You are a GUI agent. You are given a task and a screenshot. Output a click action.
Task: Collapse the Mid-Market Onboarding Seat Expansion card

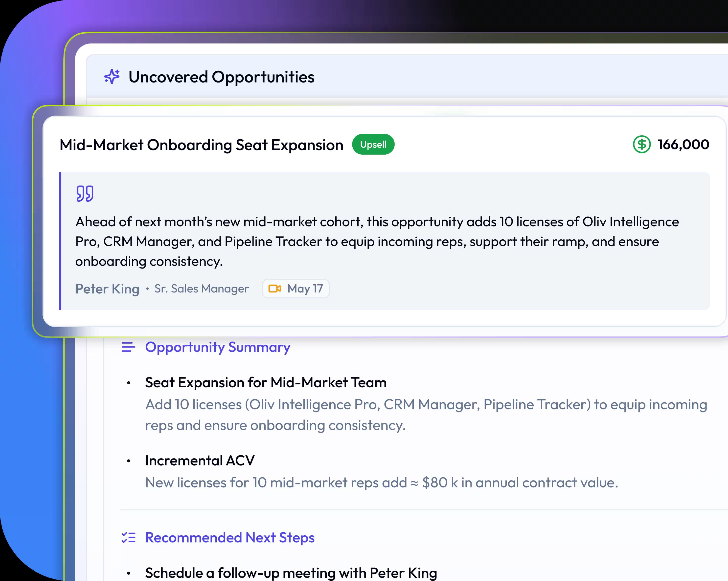coord(202,145)
